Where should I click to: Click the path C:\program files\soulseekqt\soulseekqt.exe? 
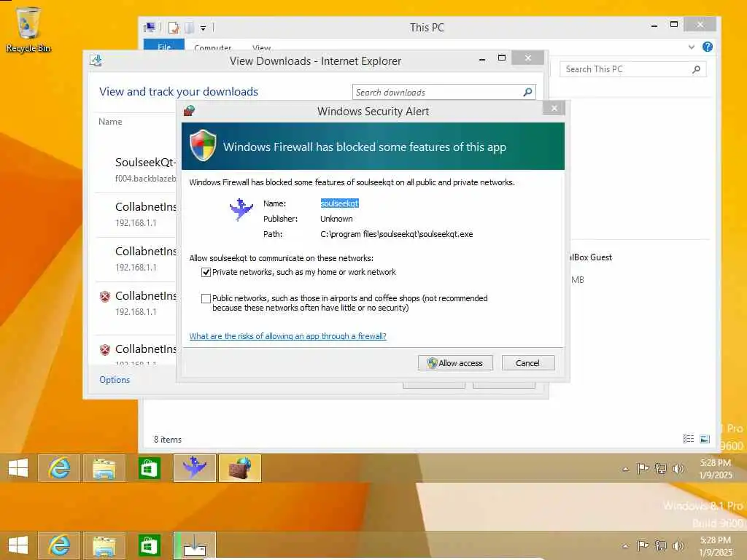(x=396, y=234)
